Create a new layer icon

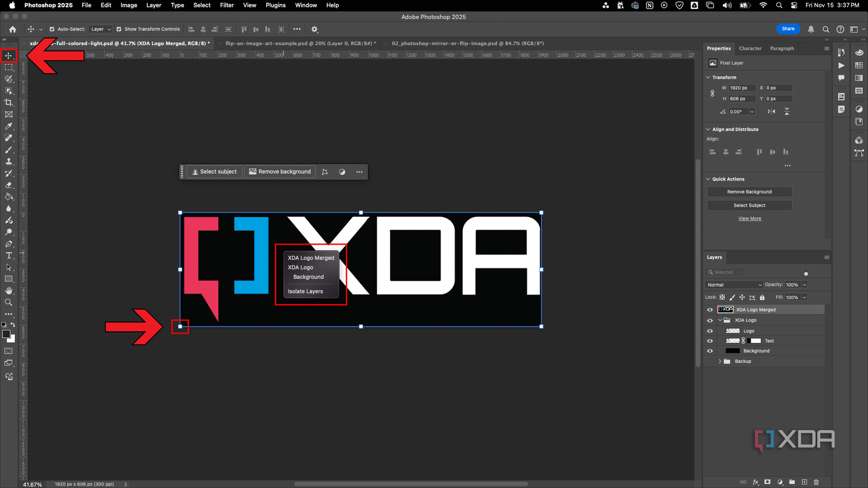click(x=804, y=482)
